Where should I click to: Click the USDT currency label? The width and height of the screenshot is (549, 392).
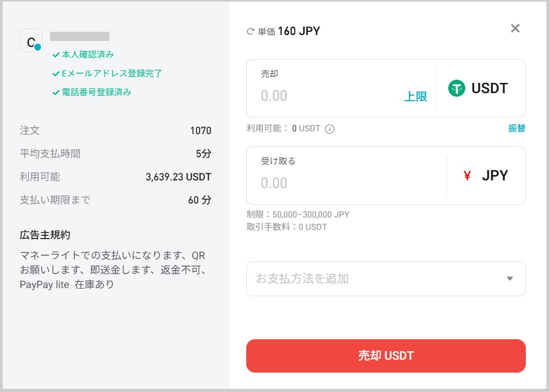(x=489, y=88)
